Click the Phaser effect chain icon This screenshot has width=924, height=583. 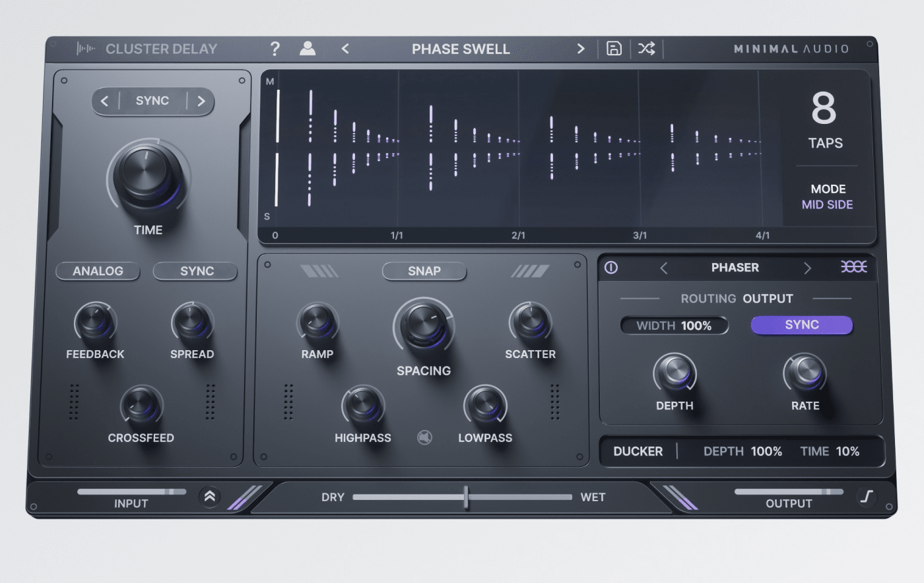pyautogui.click(x=854, y=266)
